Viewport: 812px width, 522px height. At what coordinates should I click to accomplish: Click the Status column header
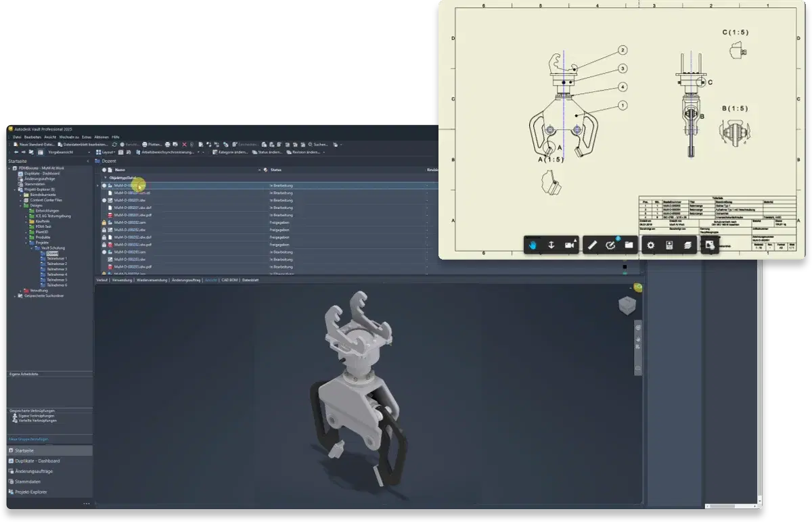[275, 170]
